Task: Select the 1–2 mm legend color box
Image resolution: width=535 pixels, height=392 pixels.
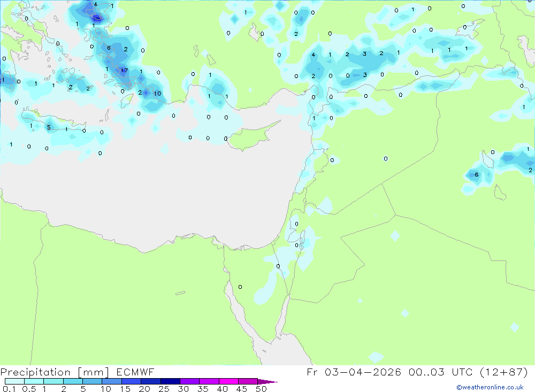Action: click(x=53, y=381)
